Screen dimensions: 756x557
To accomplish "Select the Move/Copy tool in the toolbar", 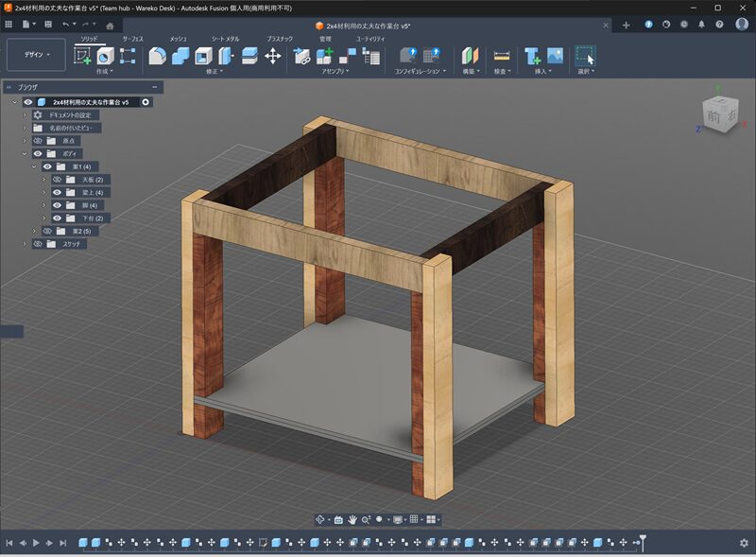I will click(273, 56).
